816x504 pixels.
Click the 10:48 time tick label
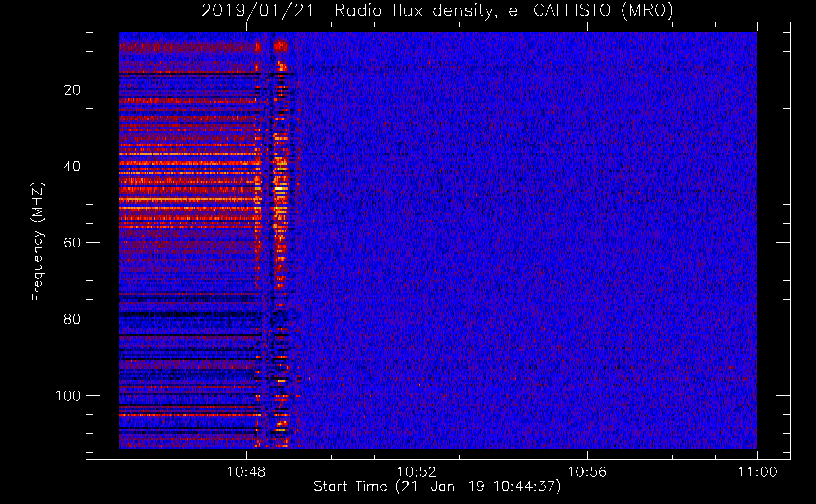pos(246,472)
